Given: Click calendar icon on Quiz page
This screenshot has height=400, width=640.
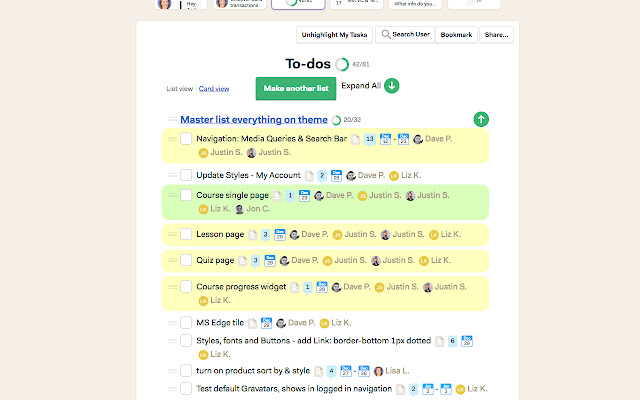Looking at the screenshot, I should coord(270,260).
